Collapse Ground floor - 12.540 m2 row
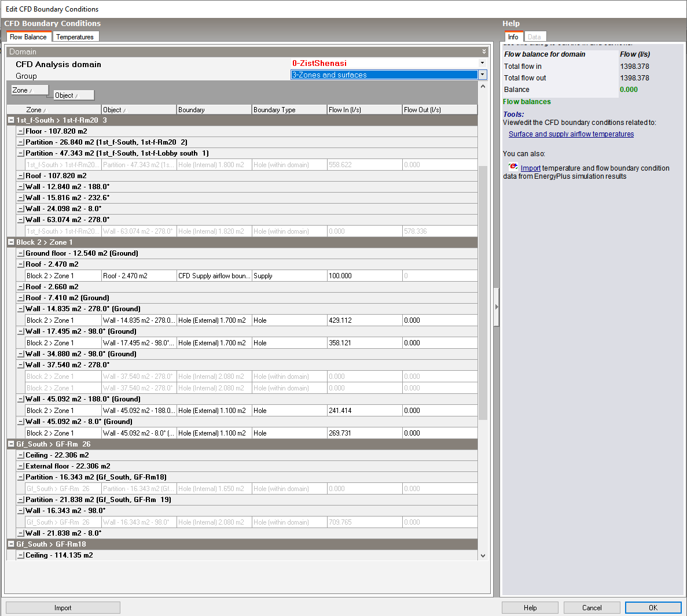The image size is (687, 616). pyautogui.click(x=21, y=253)
